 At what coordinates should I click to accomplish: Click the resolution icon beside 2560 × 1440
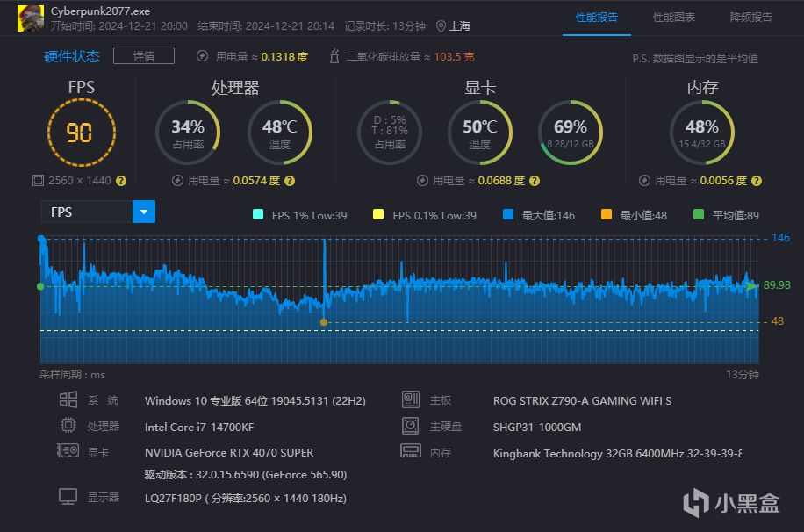coord(38,181)
